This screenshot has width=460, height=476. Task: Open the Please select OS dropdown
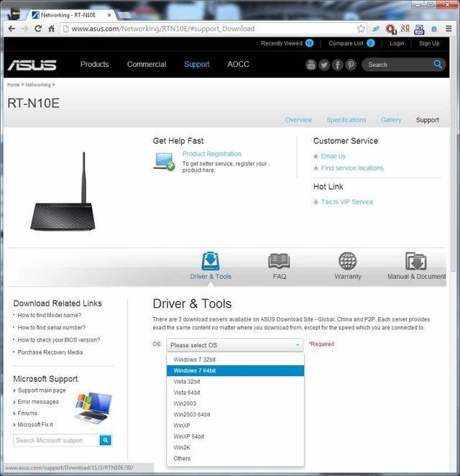234,345
